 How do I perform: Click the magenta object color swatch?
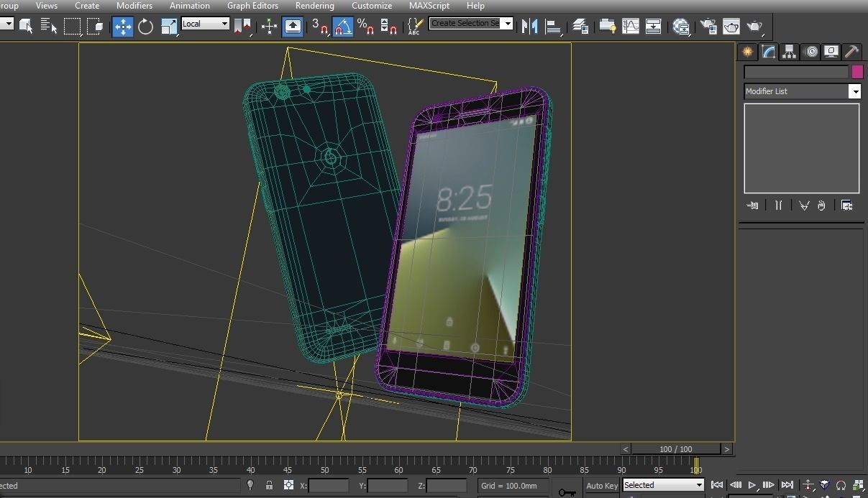coord(857,72)
